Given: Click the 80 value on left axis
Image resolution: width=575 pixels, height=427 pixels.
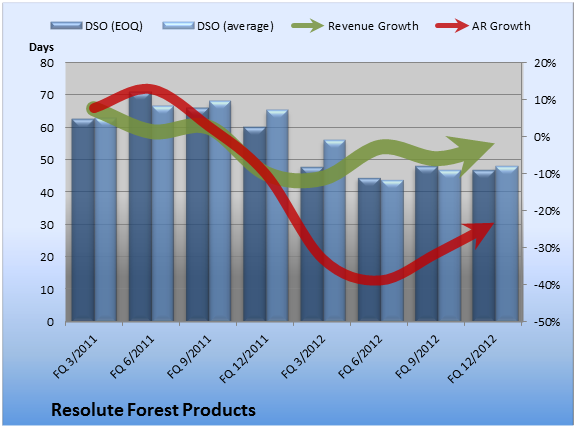Looking at the screenshot, I should (47, 63).
